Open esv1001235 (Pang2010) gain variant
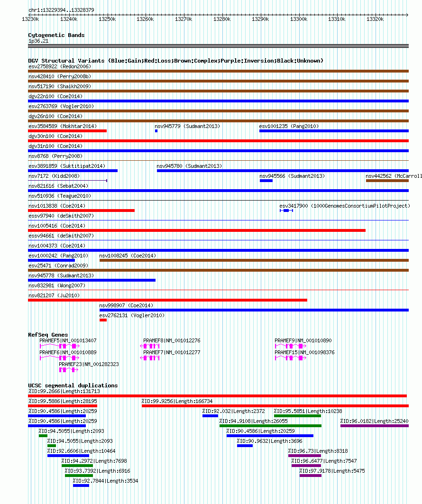422x504 pixels. [334, 131]
